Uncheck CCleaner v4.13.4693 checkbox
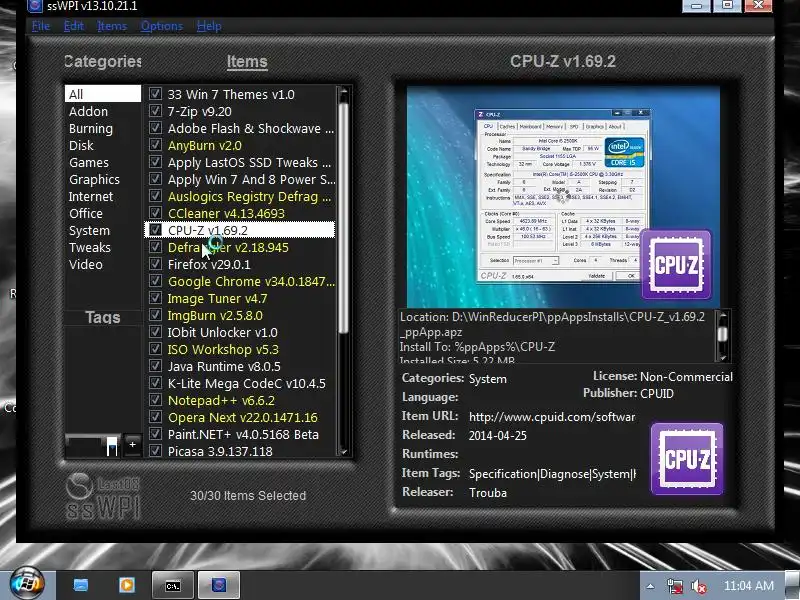 click(155, 213)
